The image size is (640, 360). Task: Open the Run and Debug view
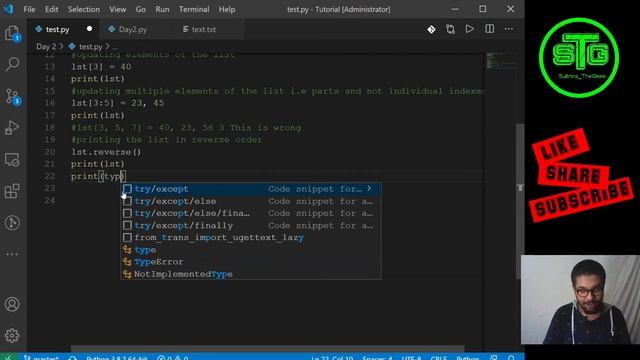point(12,128)
